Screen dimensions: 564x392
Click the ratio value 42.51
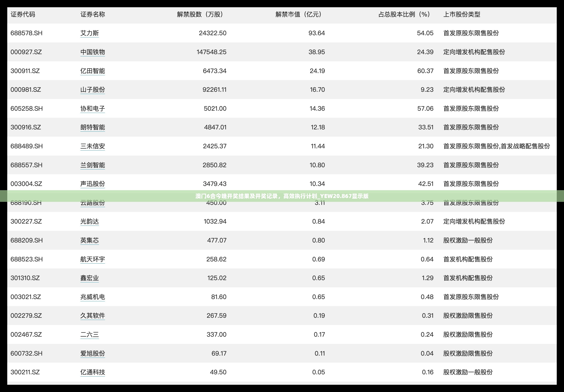(x=426, y=184)
